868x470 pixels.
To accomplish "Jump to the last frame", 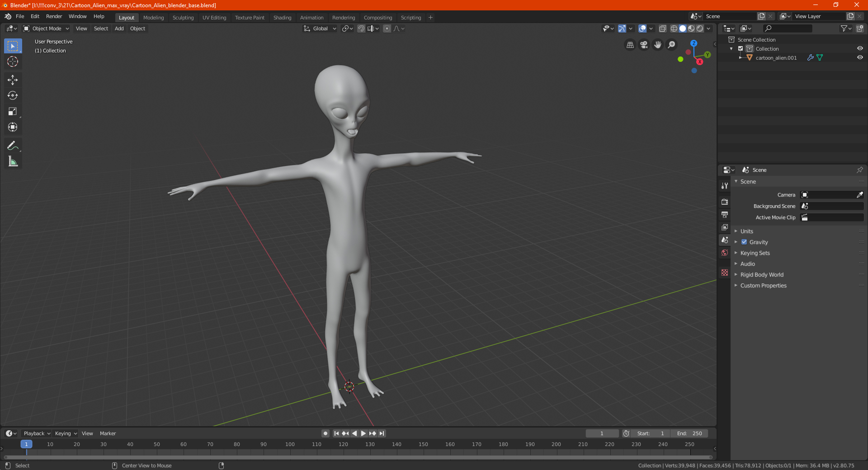I will pyautogui.click(x=382, y=433).
